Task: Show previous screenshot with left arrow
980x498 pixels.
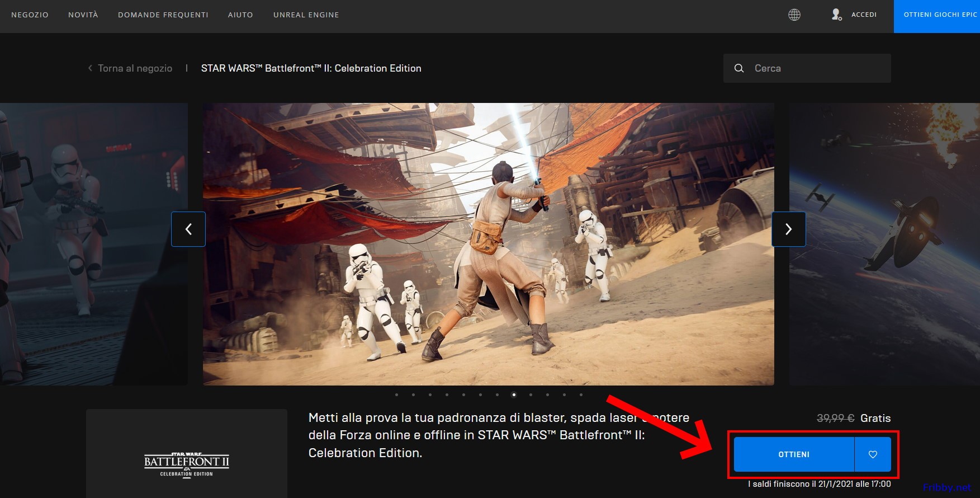Action: click(x=188, y=229)
